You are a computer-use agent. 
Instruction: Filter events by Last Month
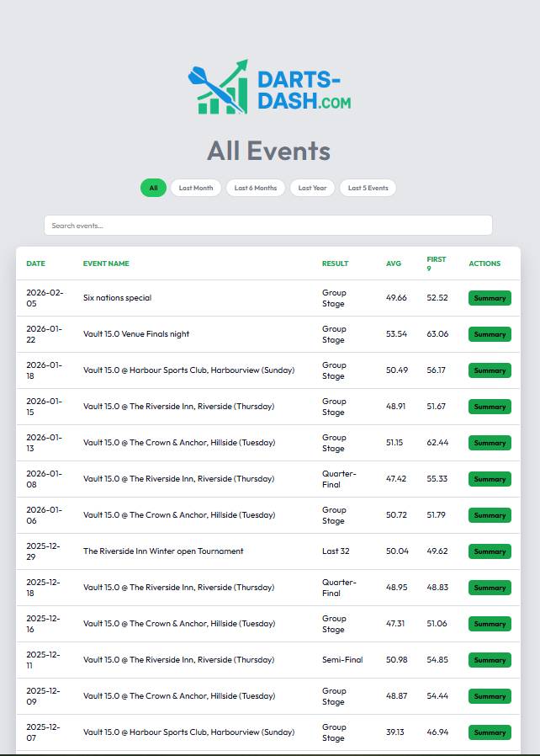point(196,187)
